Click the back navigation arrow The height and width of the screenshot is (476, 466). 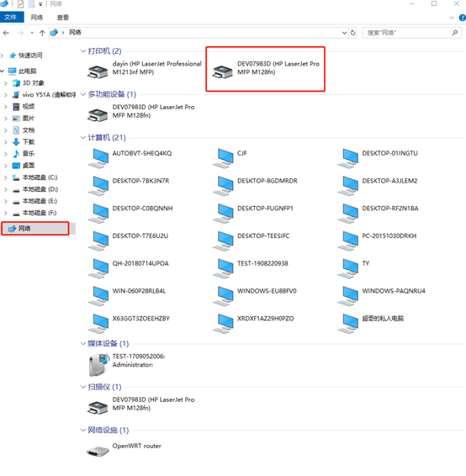pyautogui.click(x=6, y=33)
